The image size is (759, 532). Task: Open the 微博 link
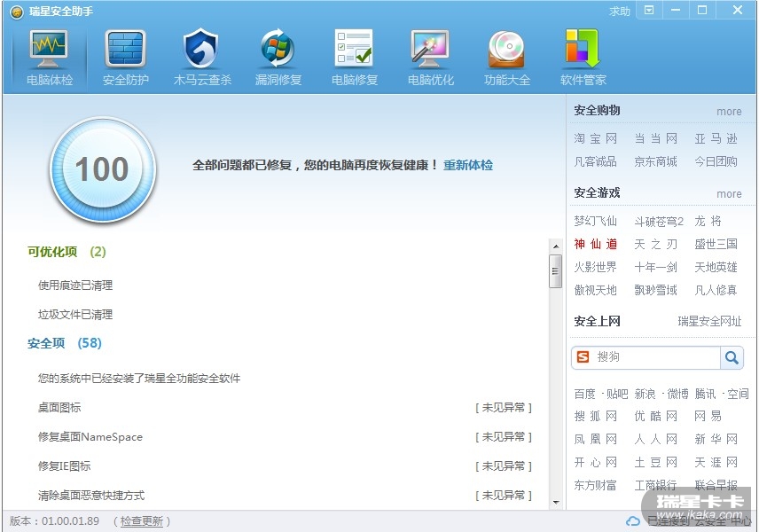tap(677, 394)
